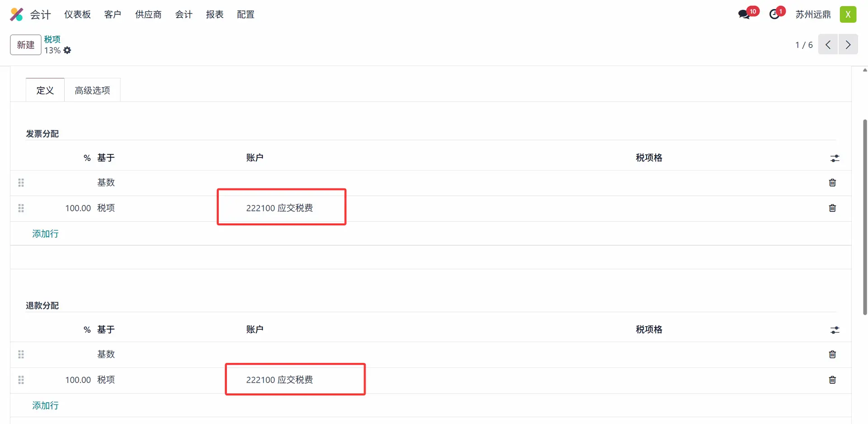Delete the refund distribution 税项 row
Screen dimensions: 868x424
(832, 380)
